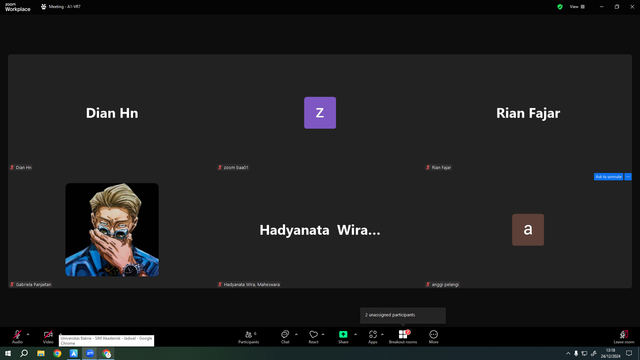Open the Chat panel
This screenshot has width=640, height=360.
pyautogui.click(x=285, y=337)
